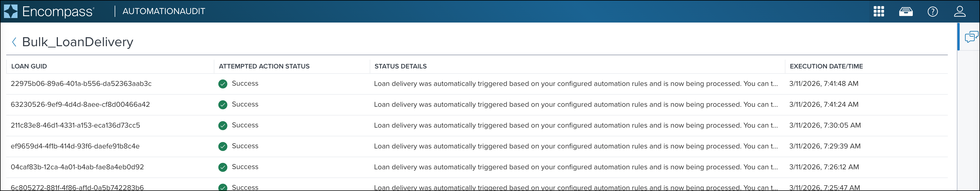The width and height of the screenshot is (980, 191).
Task: Click the 7:41:48 AM execution timestamp
Action: 824,84
